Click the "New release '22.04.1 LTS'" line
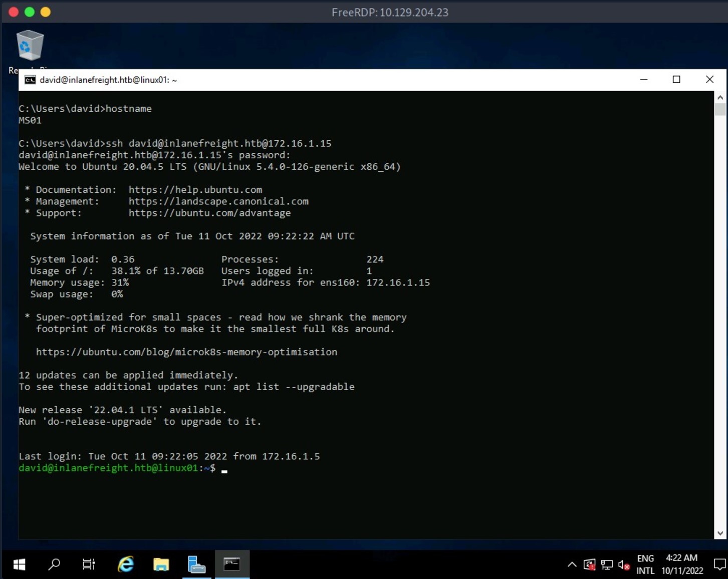This screenshot has height=579, width=728. (122, 410)
